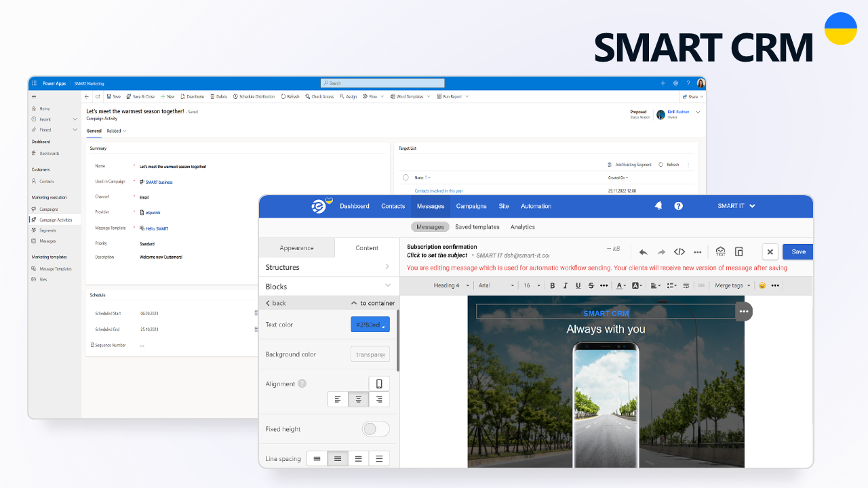
Task: Open the emoji picker in the formatting toolbar
Action: tap(762, 285)
